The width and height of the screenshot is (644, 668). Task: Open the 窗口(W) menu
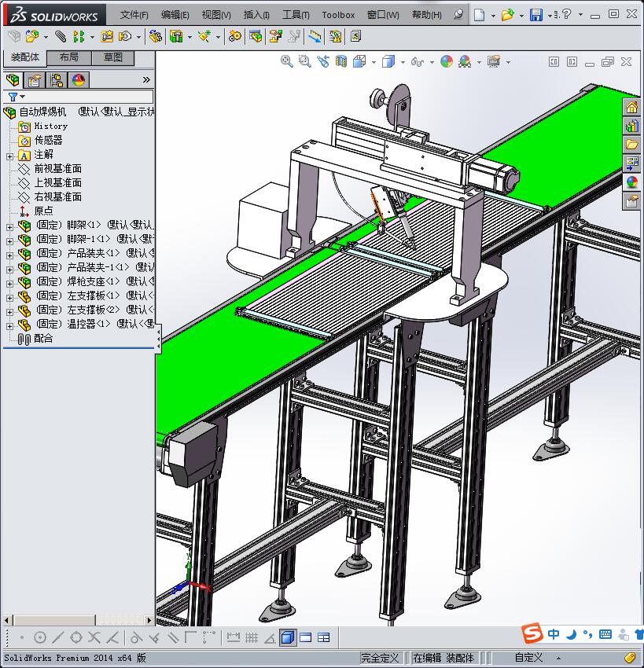(383, 15)
